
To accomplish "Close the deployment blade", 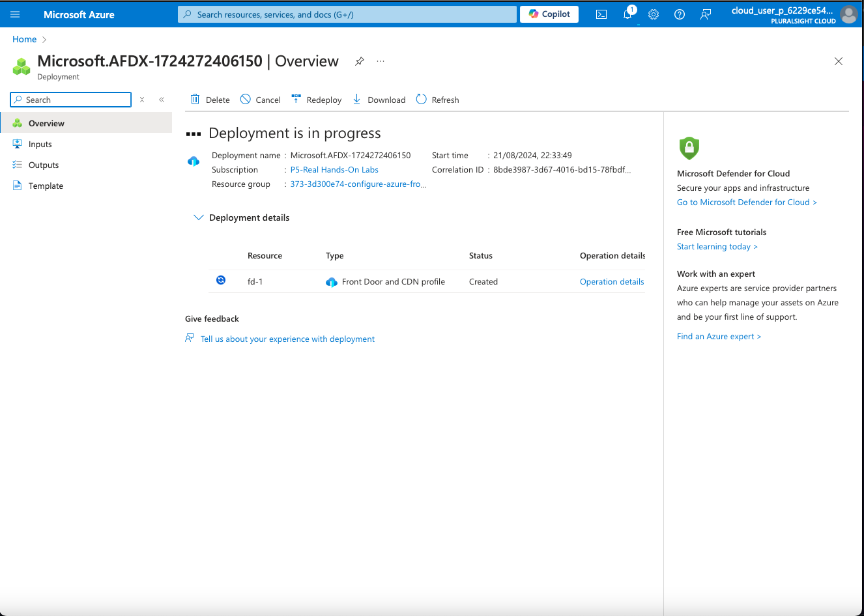I will tap(839, 61).
